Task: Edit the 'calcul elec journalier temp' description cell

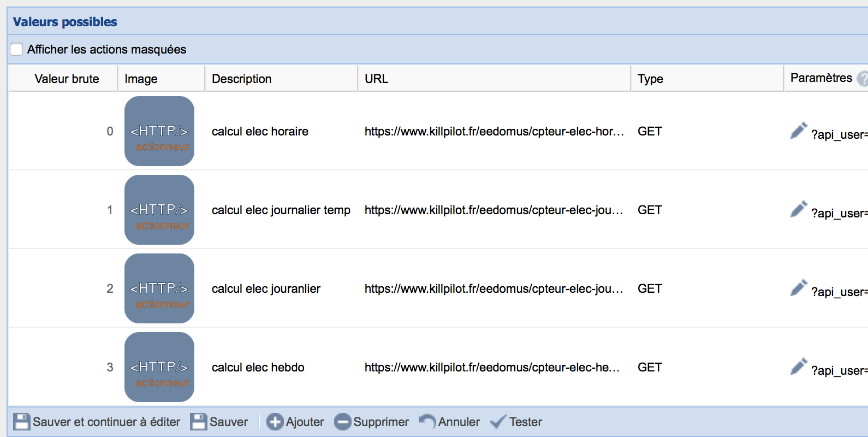Action: click(x=281, y=210)
